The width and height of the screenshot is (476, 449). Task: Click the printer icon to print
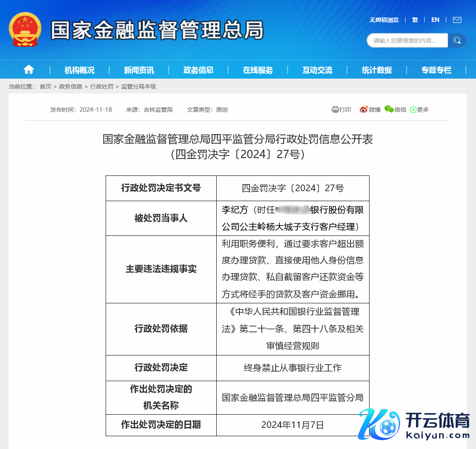[335, 110]
